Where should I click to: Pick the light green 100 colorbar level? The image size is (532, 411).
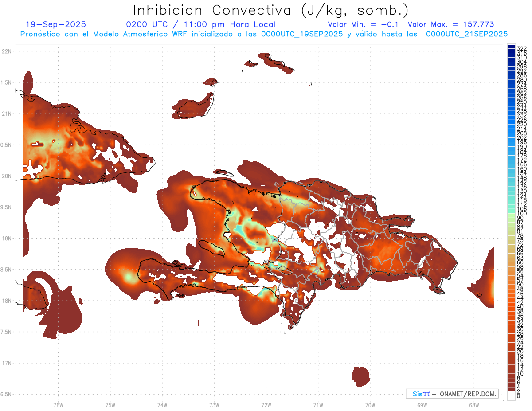click(511, 214)
